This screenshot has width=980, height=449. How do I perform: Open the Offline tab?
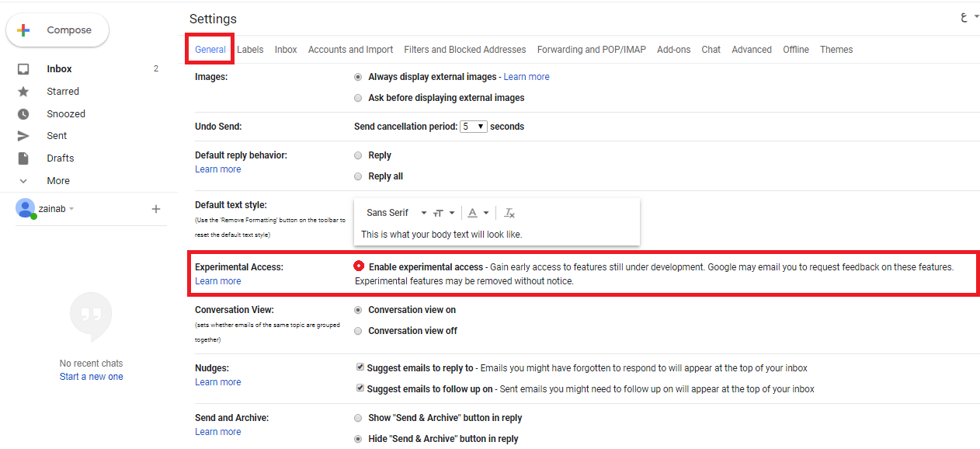pos(796,50)
